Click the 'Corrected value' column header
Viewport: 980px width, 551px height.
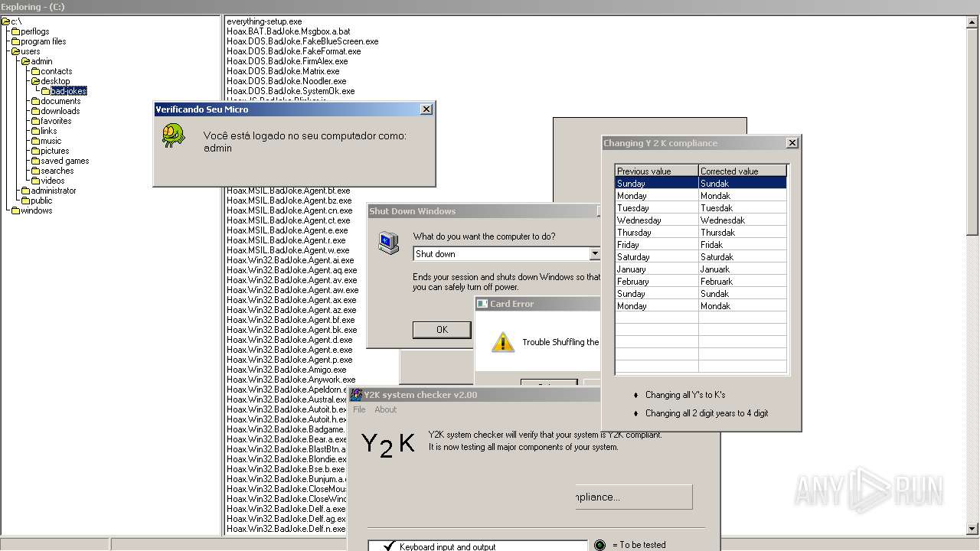743,171
